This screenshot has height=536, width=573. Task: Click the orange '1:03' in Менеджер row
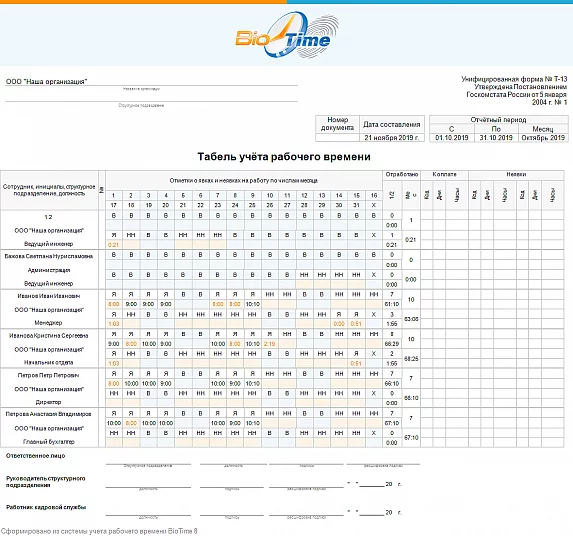[114, 324]
